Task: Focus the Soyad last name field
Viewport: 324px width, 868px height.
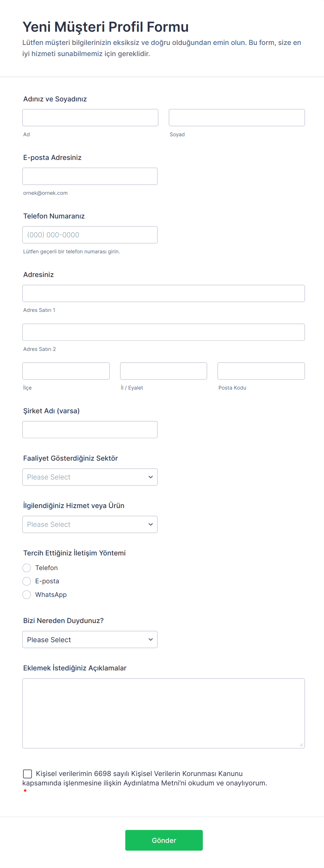Action: pyautogui.click(x=237, y=118)
